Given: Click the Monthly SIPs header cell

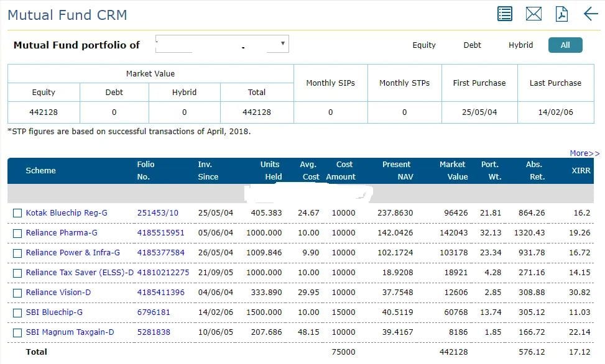Looking at the screenshot, I should (x=331, y=83).
